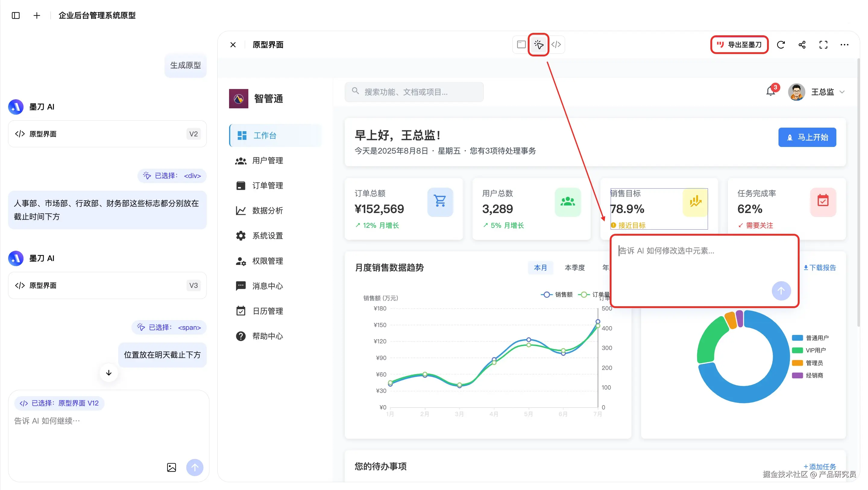The image size is (868, 490).
Task: Click the 导出至墨刀 button
Action: pyautogui.click(x=739, y=45)
